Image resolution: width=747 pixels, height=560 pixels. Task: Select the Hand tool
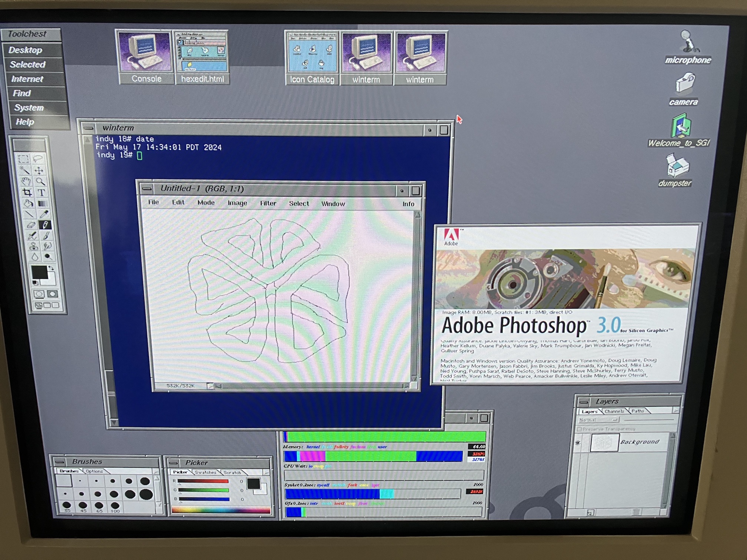26,181
